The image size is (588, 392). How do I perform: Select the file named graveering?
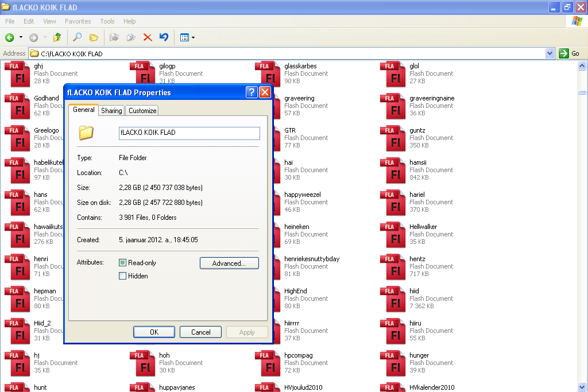coord(299,99)
